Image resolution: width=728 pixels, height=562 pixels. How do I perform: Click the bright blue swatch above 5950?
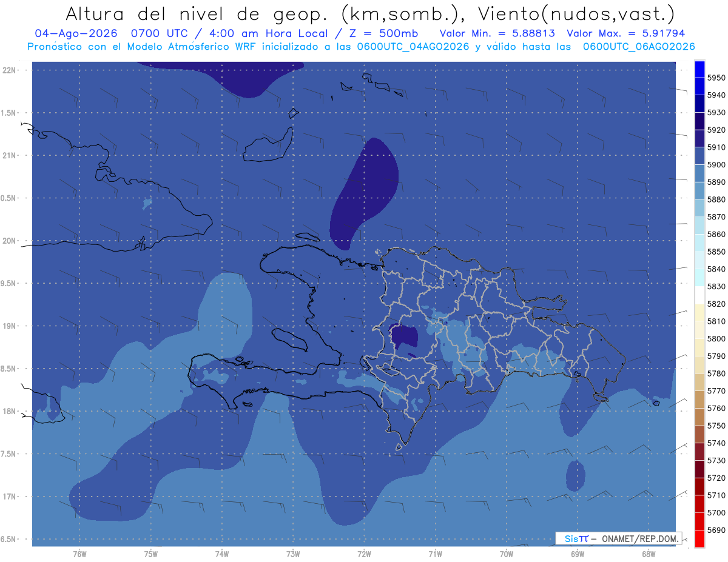[x=699, y=69]
